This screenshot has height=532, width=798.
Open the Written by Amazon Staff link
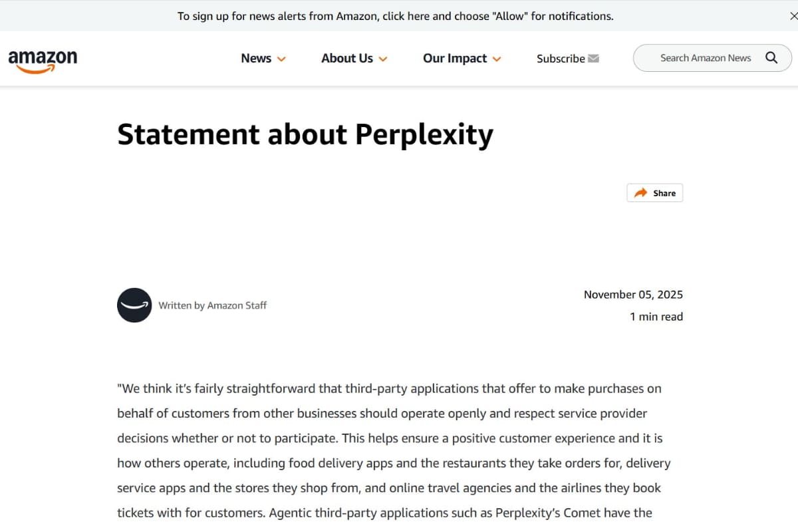tap(213, 305)
